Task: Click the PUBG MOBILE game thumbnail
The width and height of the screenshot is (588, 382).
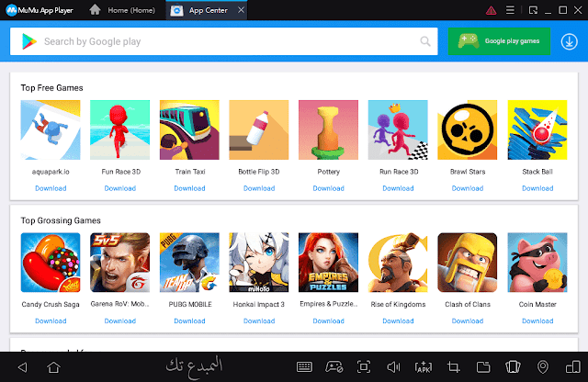Action: pyautogui.click(x=189, y=262)
